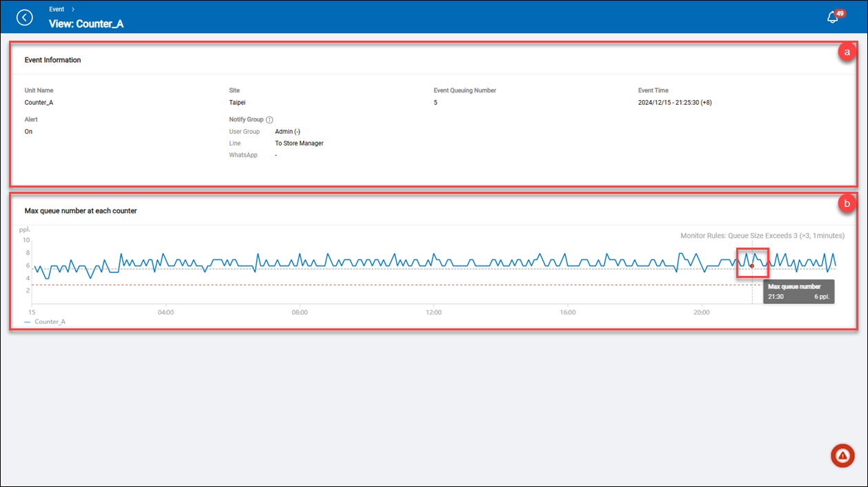Click the red circled "a" annotation marker
This screenshot has height=487, width=868.
coord(846,52)
